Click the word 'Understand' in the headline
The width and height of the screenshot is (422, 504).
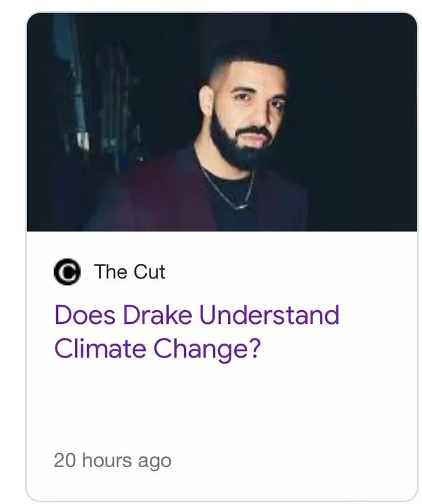click(270, 315)
